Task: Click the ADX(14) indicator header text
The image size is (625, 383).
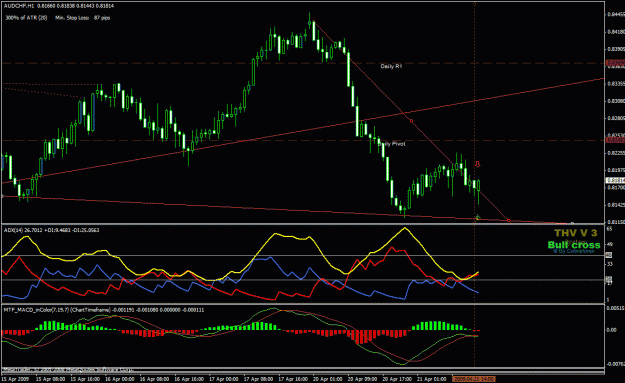Action: coord(51,230)
